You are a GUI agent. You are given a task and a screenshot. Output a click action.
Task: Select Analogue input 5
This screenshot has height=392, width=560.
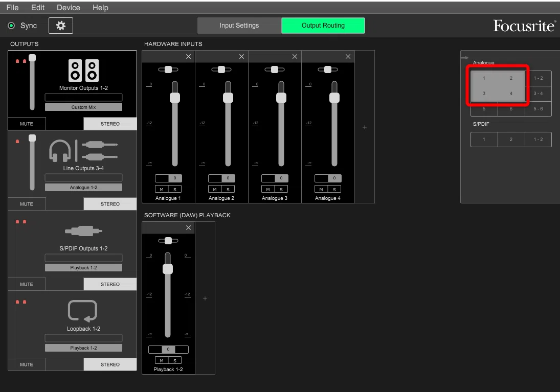click(484, 109)
